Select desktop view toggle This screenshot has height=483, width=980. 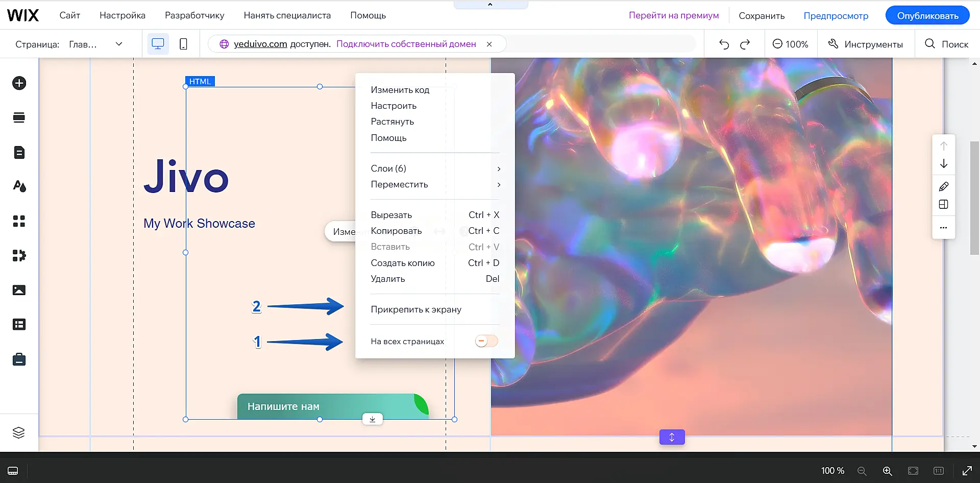pyautogui.click(x=158, y=44)
